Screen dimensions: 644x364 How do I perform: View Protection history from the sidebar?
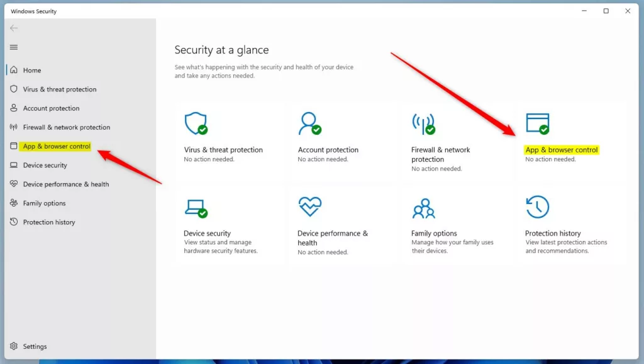(x=49, y=222)
